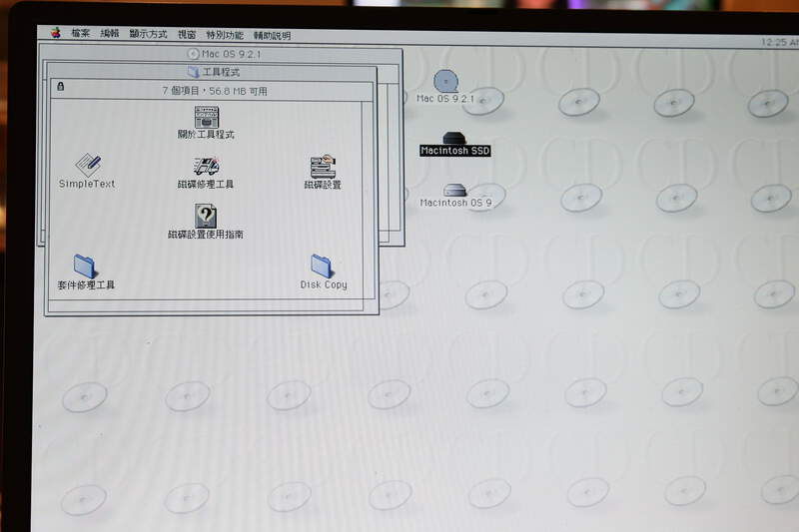Viewport: 799px width, 532px height.
Task: Select the SimpleText application icon
Action: 88,165
